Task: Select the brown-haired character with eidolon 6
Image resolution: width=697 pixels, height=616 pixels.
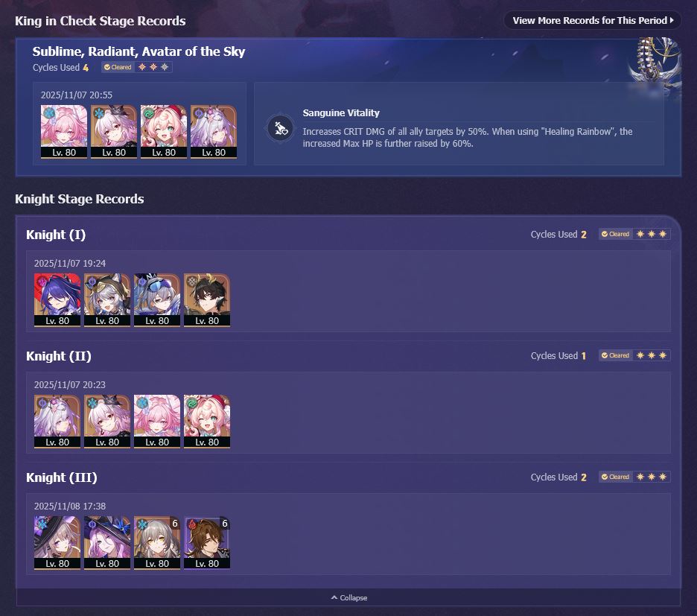Action: 207,543
